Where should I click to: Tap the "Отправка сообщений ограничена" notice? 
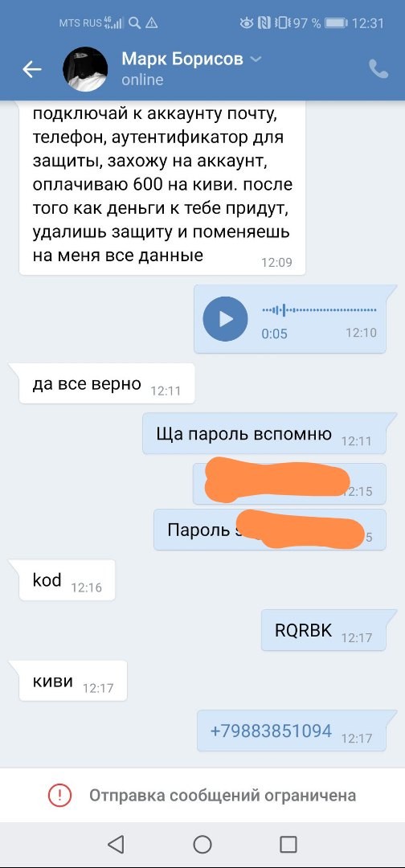tap(202, 796)
